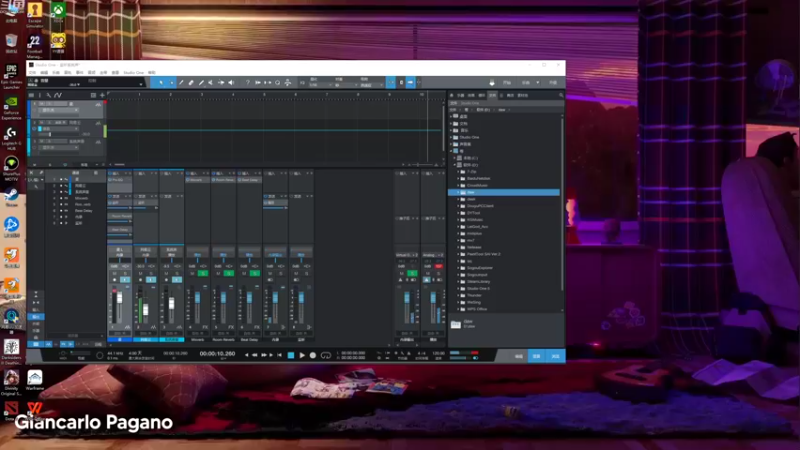The width and height of the screenshot is (800, 450).
Task: Expand the SteamLibrary folder
Action: pos(458,282)
